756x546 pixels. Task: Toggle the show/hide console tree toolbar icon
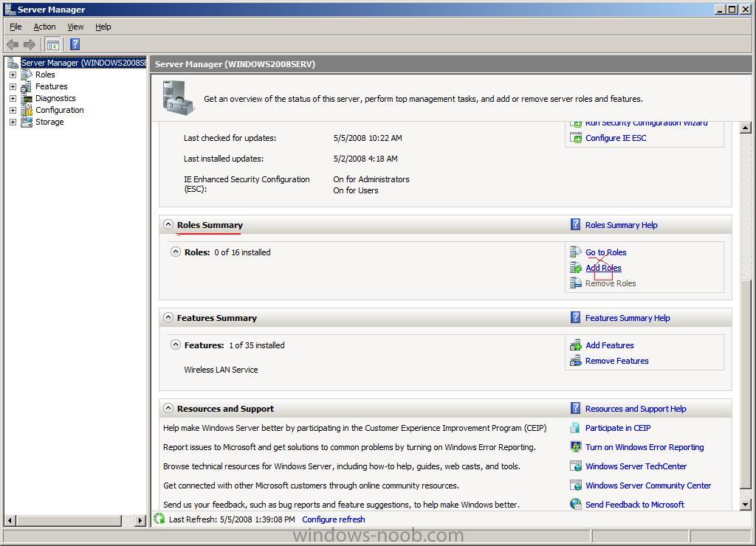point(53,45)
